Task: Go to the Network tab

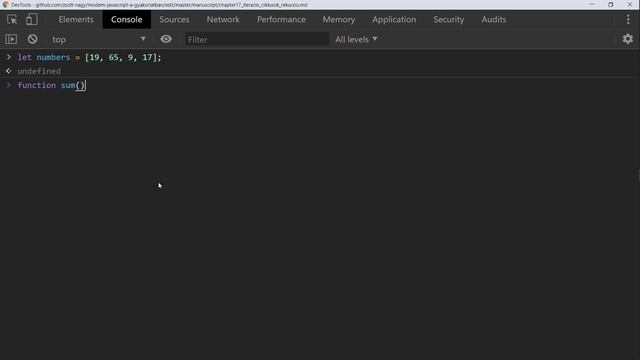Action: [x=223, y=19]
